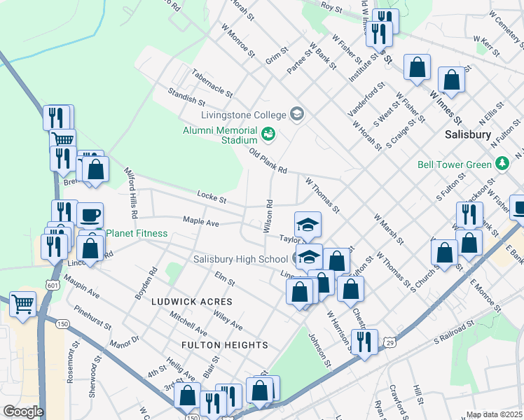Click the Roy St street label
This screenshot has width=524, height=420.
331,7
